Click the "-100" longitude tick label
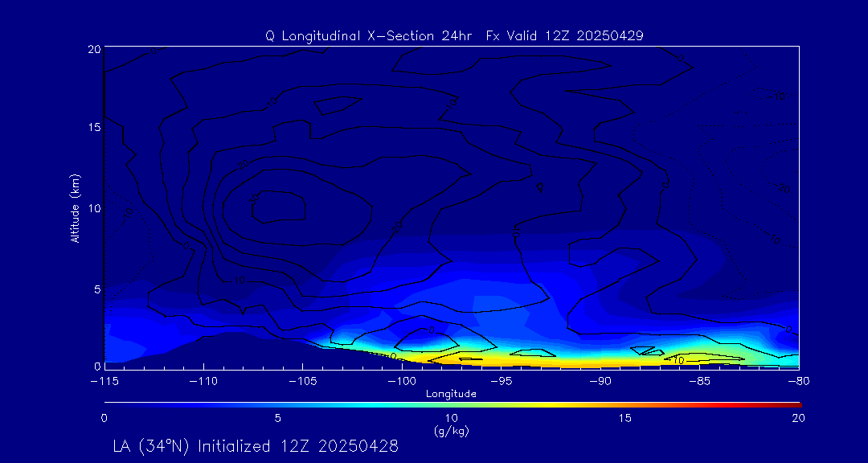Image resolution: width=868 pixels, height=463 pixels. pyautogui.click(x=402, y=382)
